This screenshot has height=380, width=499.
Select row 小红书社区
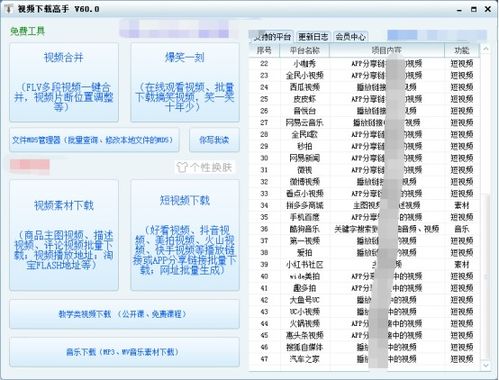(364, 264)
